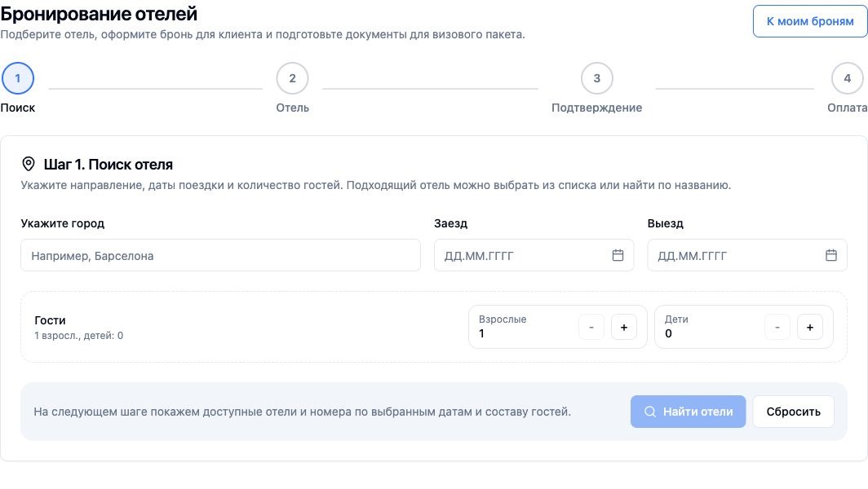This screenshot has width=868, height=489.
Task: Click the Шаг 1. Поиск отеля heading
Action: (x=108, y=165)
